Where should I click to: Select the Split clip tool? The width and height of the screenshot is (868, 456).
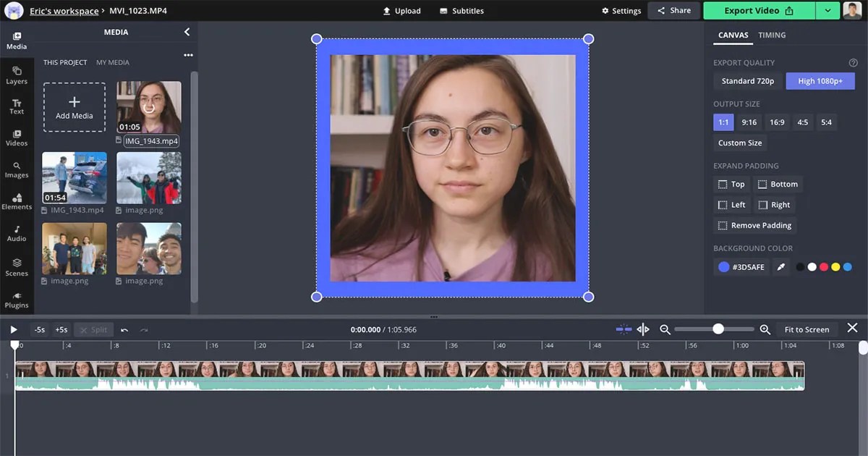coord(93,329)
